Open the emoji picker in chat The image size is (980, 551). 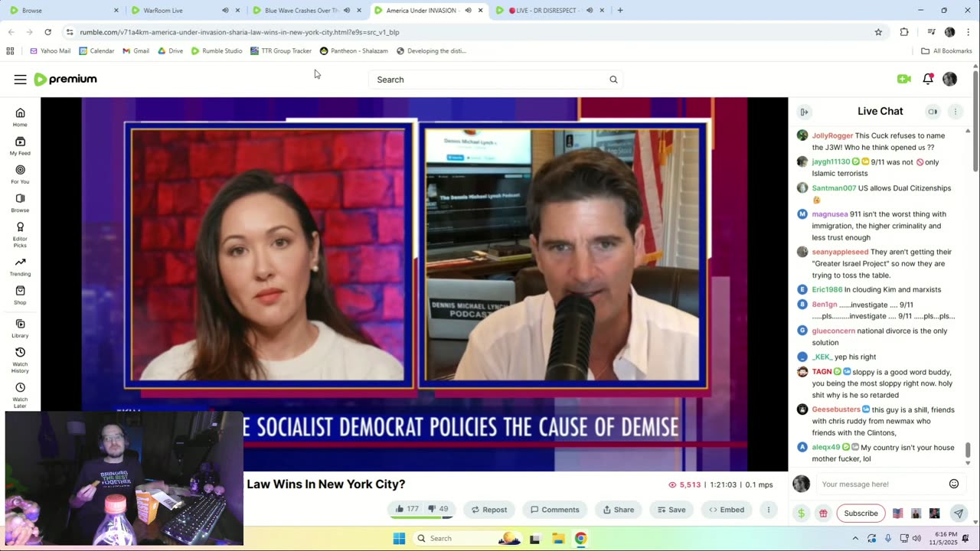tap(954, 484)
